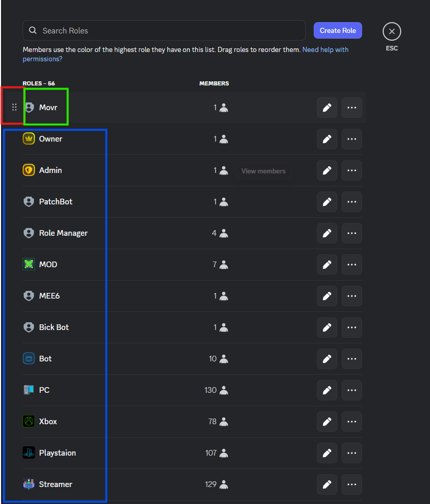The height and width of the screenshot is (504, 430).
Task: Click the Movr role name
Action: coord(48,108)
